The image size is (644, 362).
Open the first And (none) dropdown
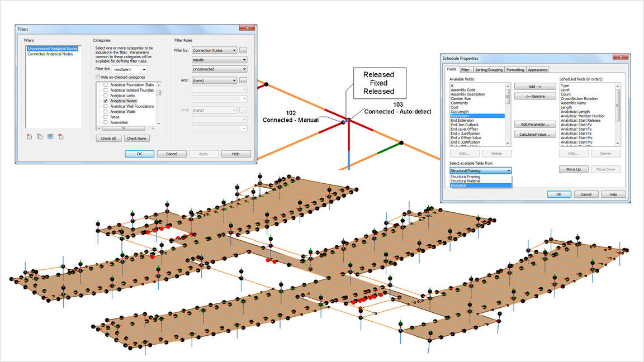215,80
